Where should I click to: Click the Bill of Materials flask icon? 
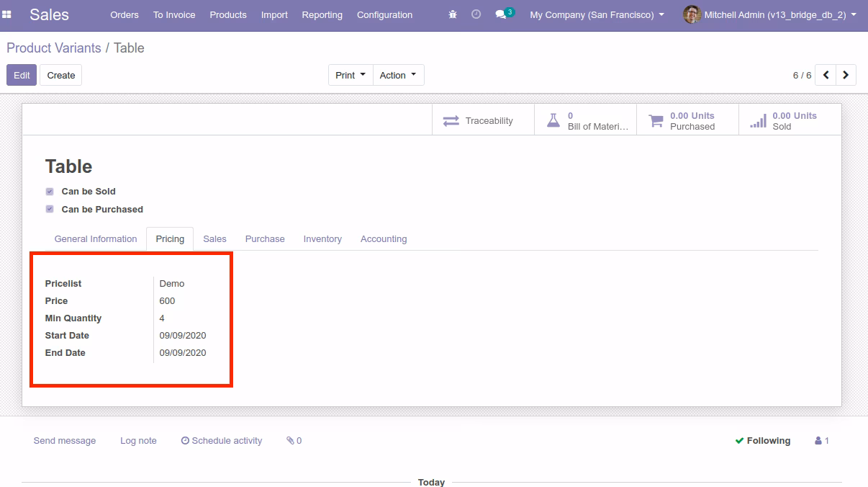(553, 121)
